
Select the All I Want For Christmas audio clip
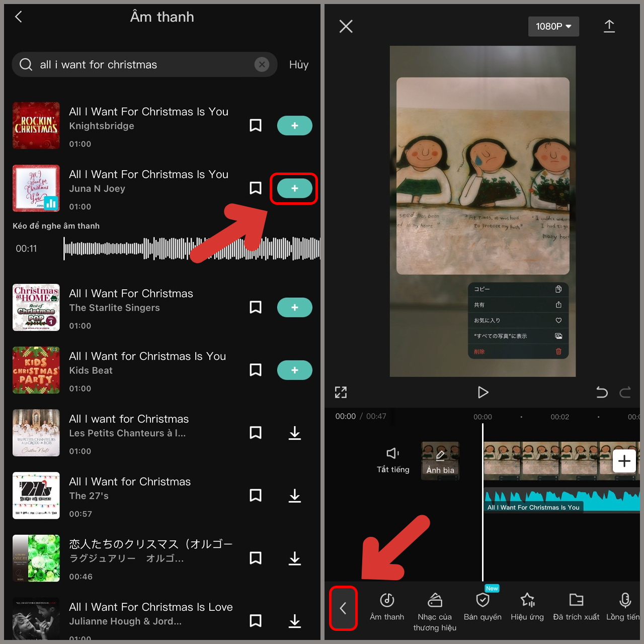[x=562, y=499]
